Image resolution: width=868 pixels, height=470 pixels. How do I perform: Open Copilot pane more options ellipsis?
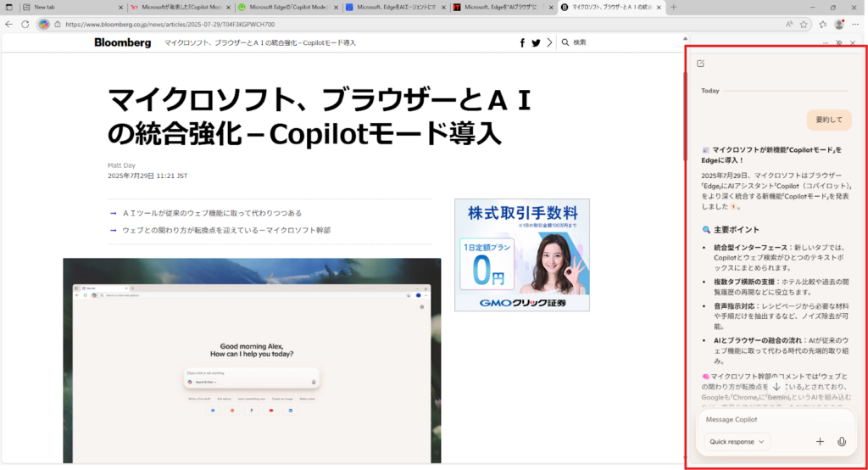tap(826, 42)
